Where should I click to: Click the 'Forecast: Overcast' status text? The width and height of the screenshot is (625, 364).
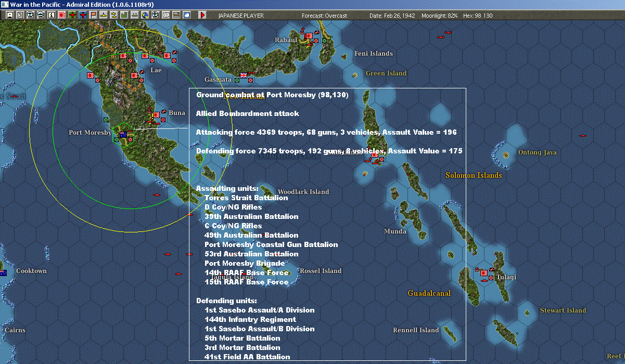324,16
